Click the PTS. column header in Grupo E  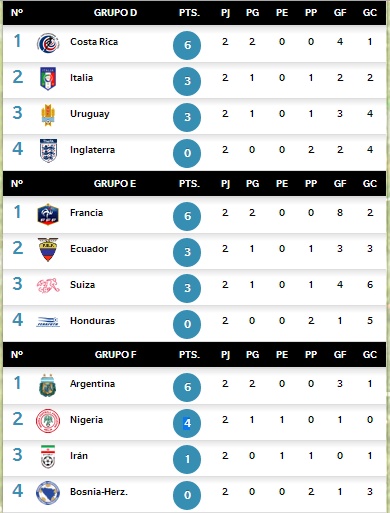click(x=189, y=184)
